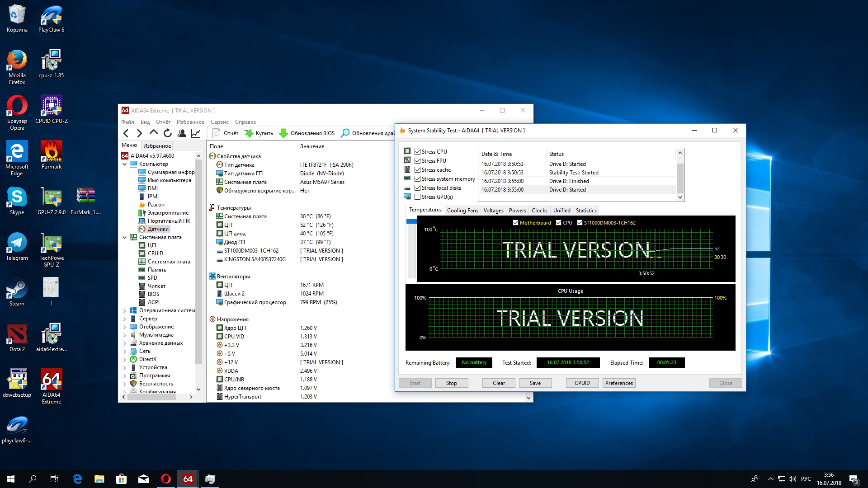Click the user profile icon in AIDA64 toolbar
This screenshot has width=868, height=488.
coord(182,133)
